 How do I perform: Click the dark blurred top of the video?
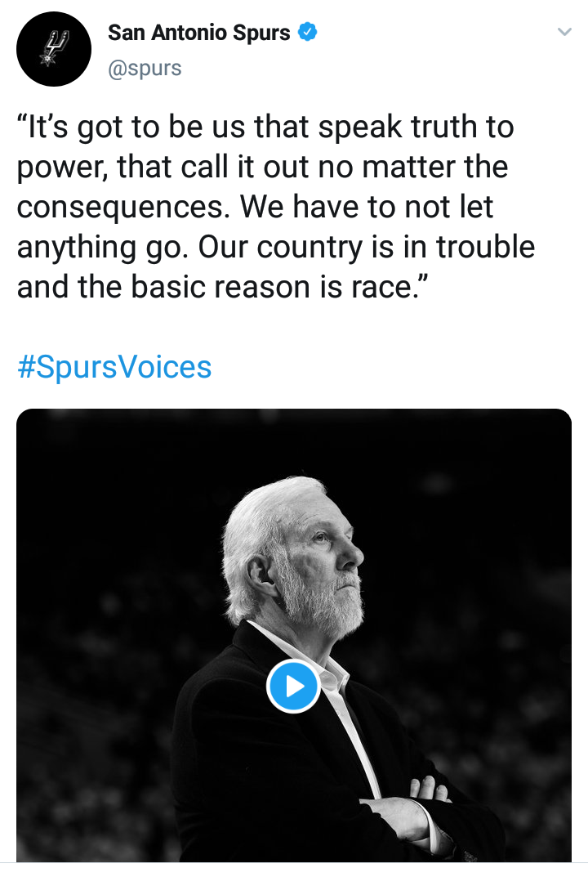pos(294,441)
